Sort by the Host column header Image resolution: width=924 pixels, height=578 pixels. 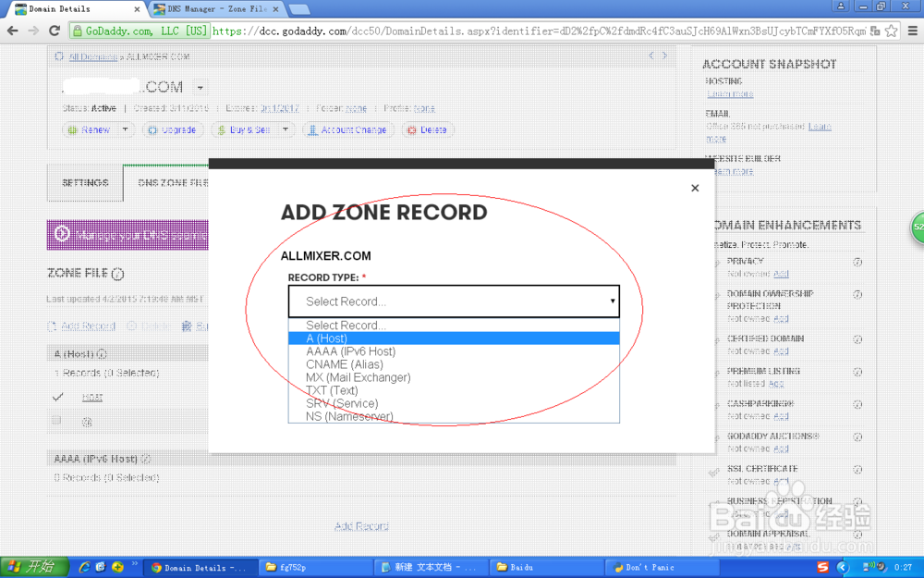[x=91, y=398]
